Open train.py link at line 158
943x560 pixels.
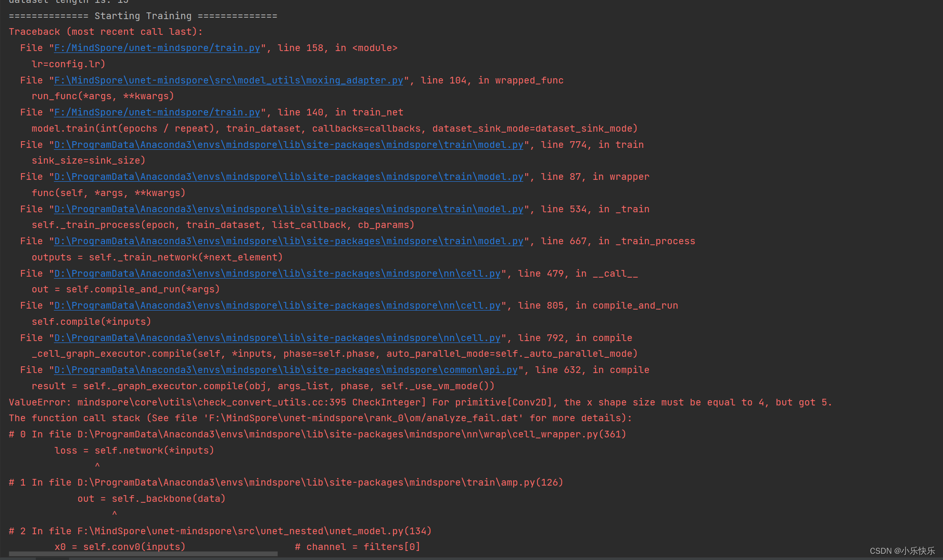tap(157, 48)
